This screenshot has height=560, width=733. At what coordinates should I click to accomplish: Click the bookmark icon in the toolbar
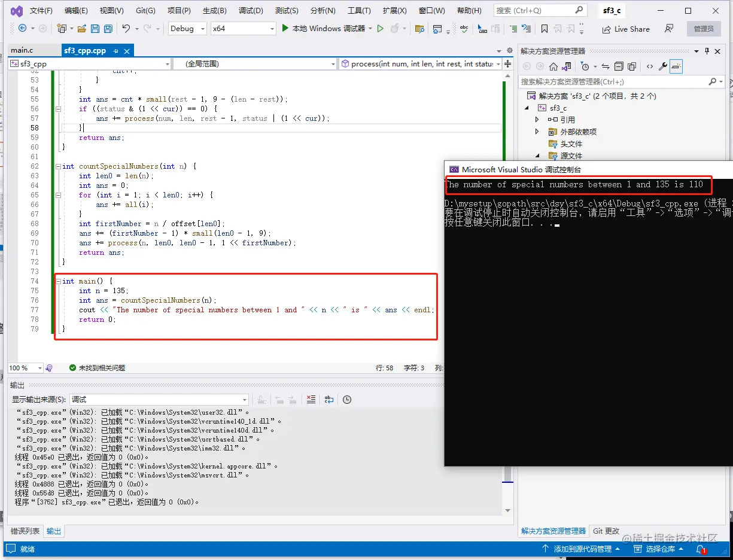(544, 29)
